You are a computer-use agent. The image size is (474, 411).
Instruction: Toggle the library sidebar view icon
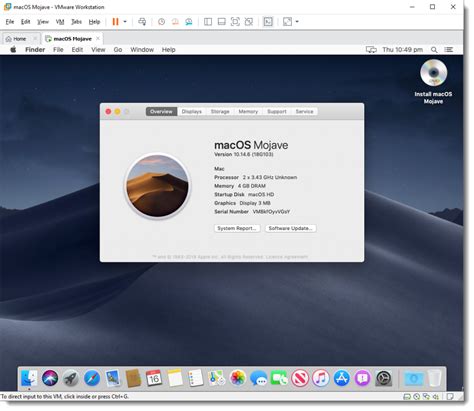pyautogui.click(x=208, y=22)
